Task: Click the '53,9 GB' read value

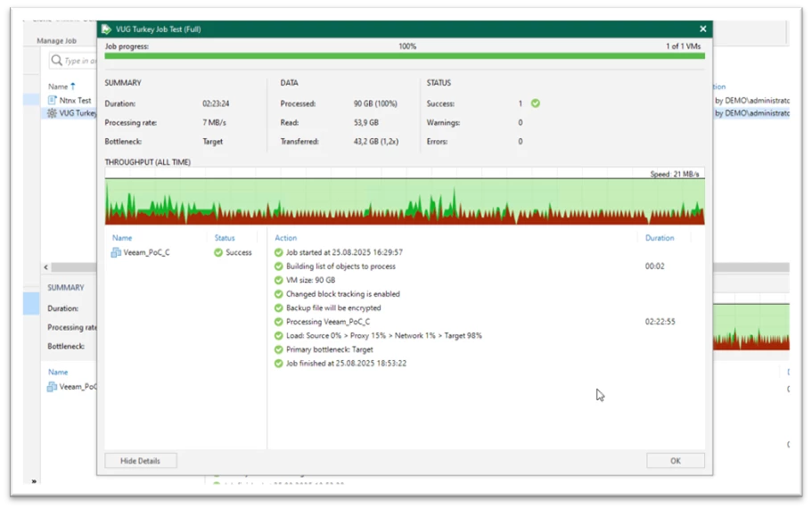Action: coord(366,123)
